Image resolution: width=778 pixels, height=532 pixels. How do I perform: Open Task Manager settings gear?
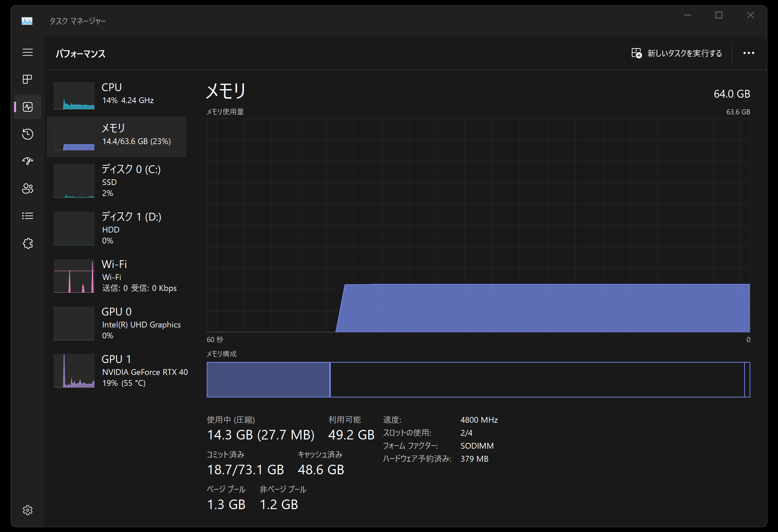pyautogui.click(x=28, y=510)
